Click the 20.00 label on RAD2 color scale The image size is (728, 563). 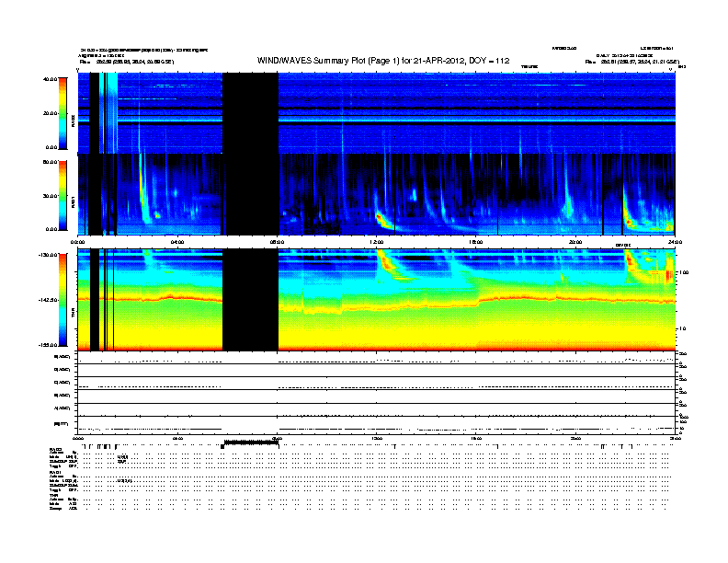[50, 113]
